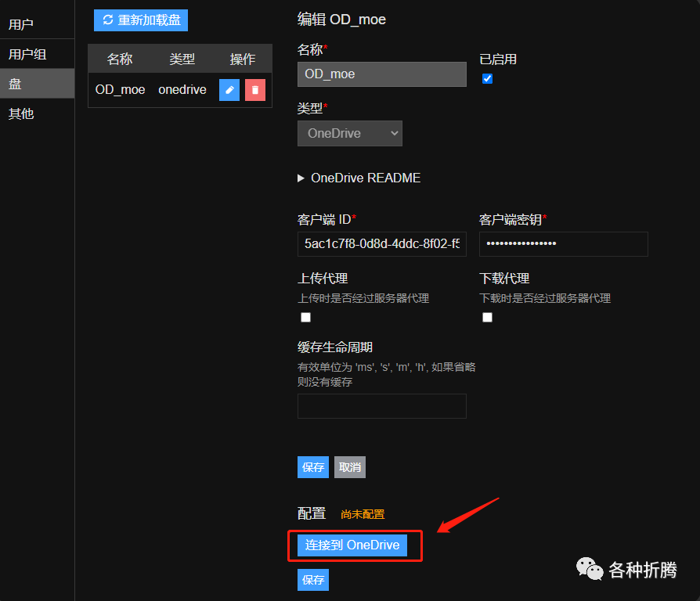Click the 缓存生命周期 cache lifetime input

coord(382,406)
